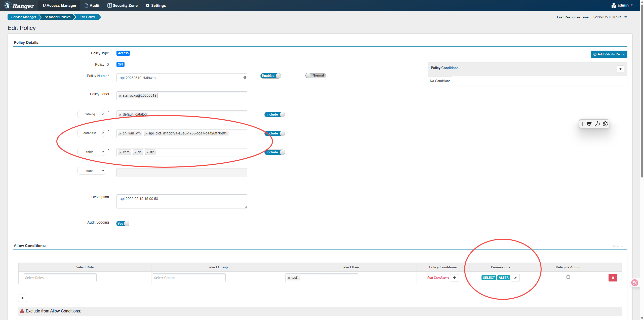Toggle the table Include switch
The height and width of the screenshot is (320, 644).
274,152
